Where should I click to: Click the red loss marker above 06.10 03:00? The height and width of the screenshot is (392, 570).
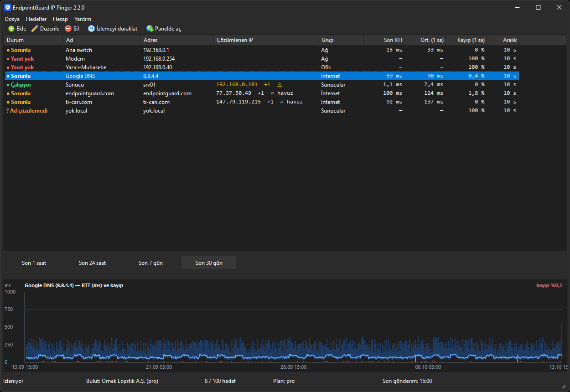tap(415, 360)
